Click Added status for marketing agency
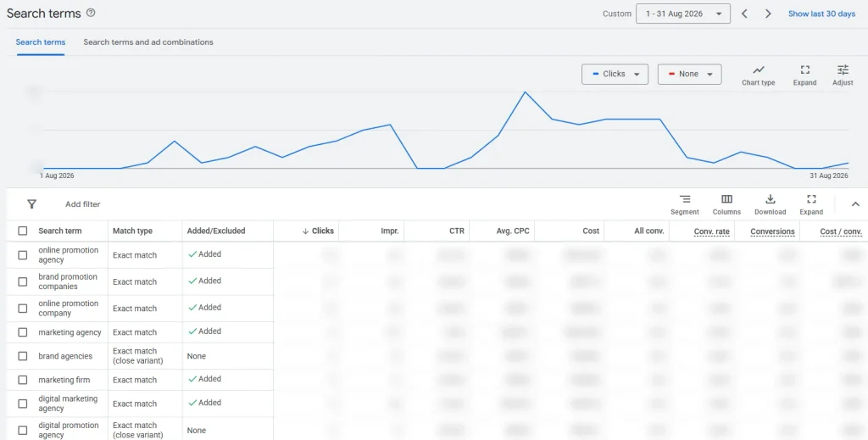This screenshot has height=440, width=868. 204,331
